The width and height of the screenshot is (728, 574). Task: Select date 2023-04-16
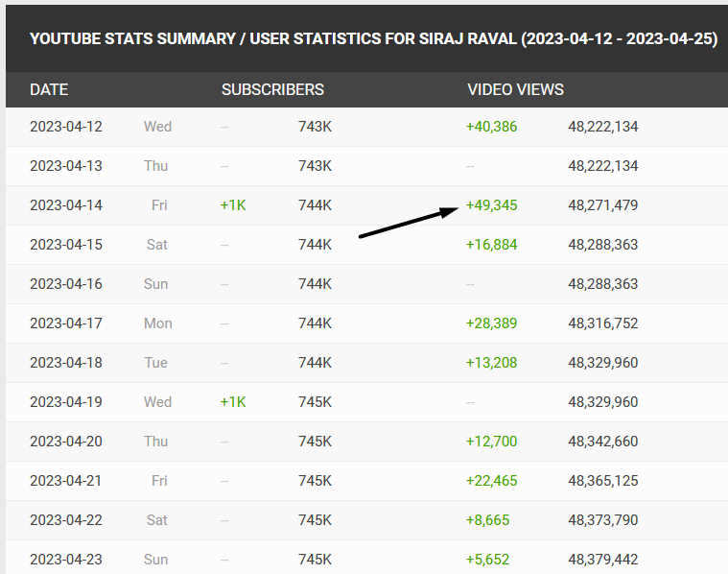66,284
